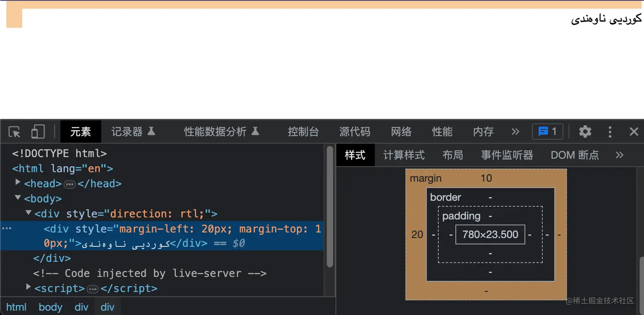Click the elements panel vertical scrollbar

(x=330, y=206)
